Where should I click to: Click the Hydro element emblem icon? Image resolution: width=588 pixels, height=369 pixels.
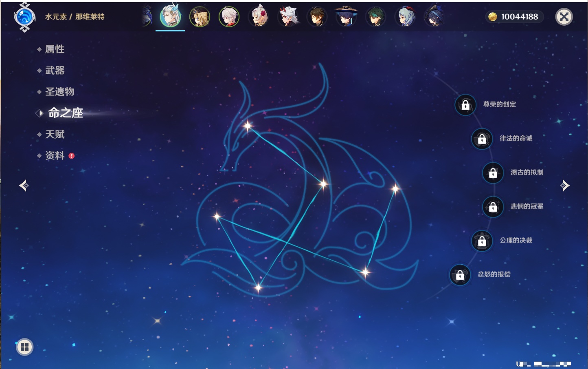[24, 17]
